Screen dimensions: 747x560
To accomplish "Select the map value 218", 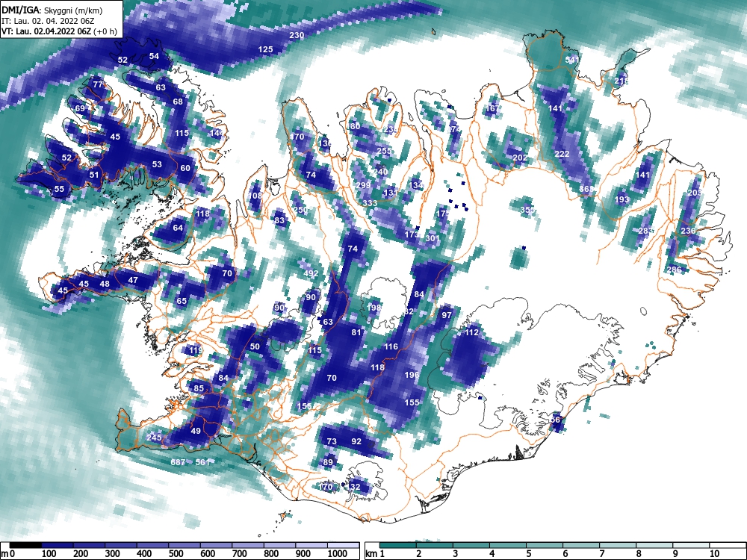I will coord(622,81).
